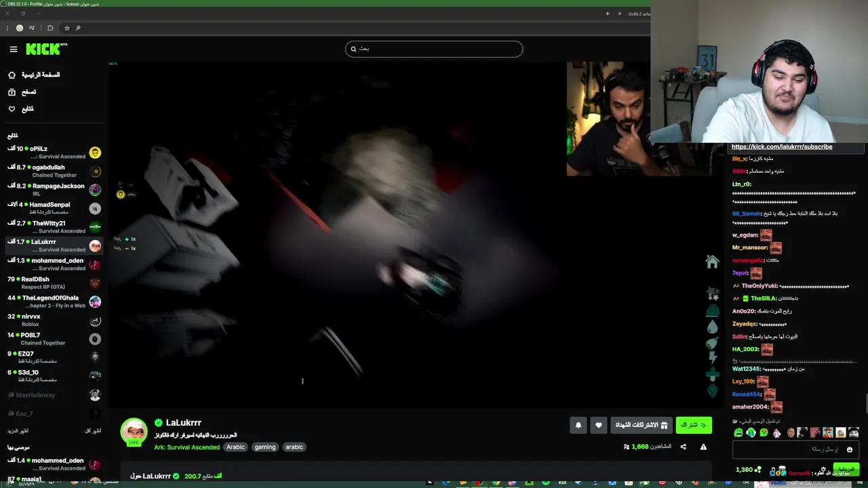Image resolution: width=868 pixels, height=488 pixels.
Task: Click the lowercase arabic tag
Action: click(x=294, y=447)
